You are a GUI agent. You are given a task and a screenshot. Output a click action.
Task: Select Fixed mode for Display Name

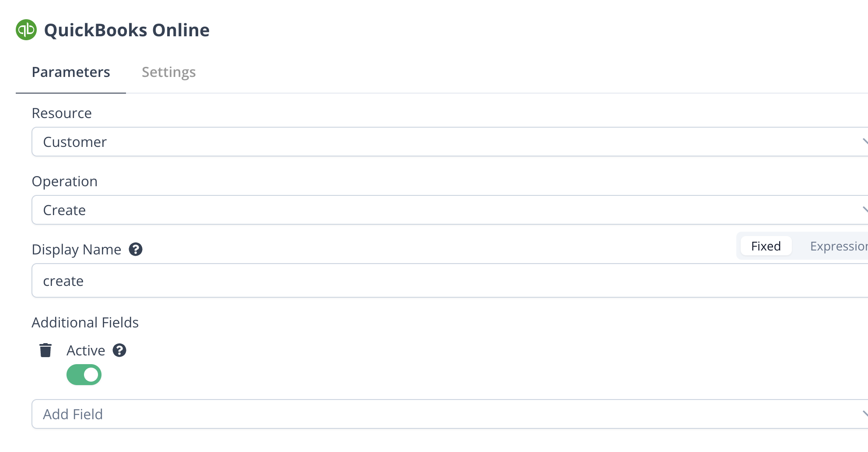(766, 246)
